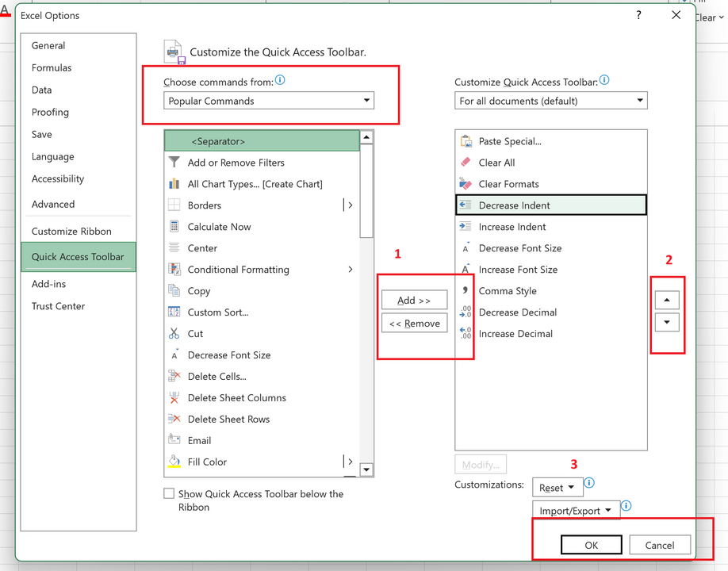The image size is (728, 571).
Task: Click the command list scroll down arrow
Action: click(366, 469)
